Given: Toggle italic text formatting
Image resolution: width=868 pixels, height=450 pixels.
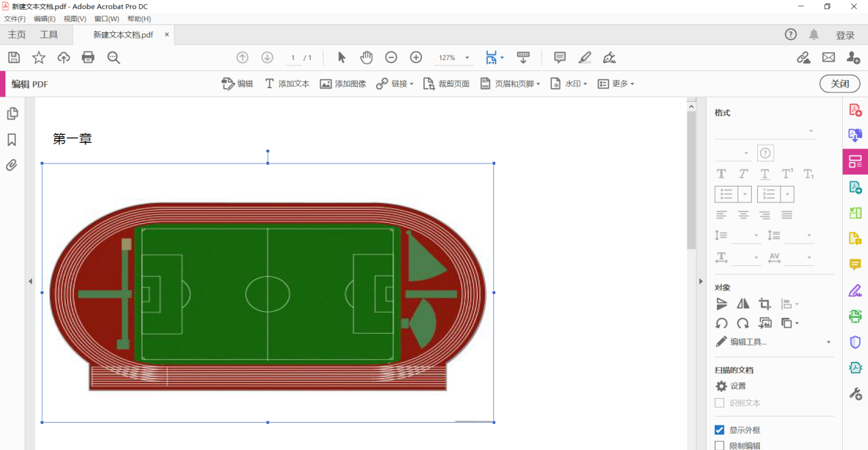Looking at the screenshot, I should [x=743, y=174].
